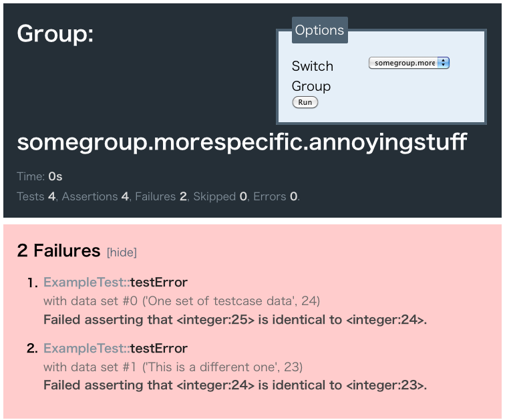Click the Switch Group label
The width and height of the screenshot is (505, 420).
pyautogui.click(x=312, y=76)
